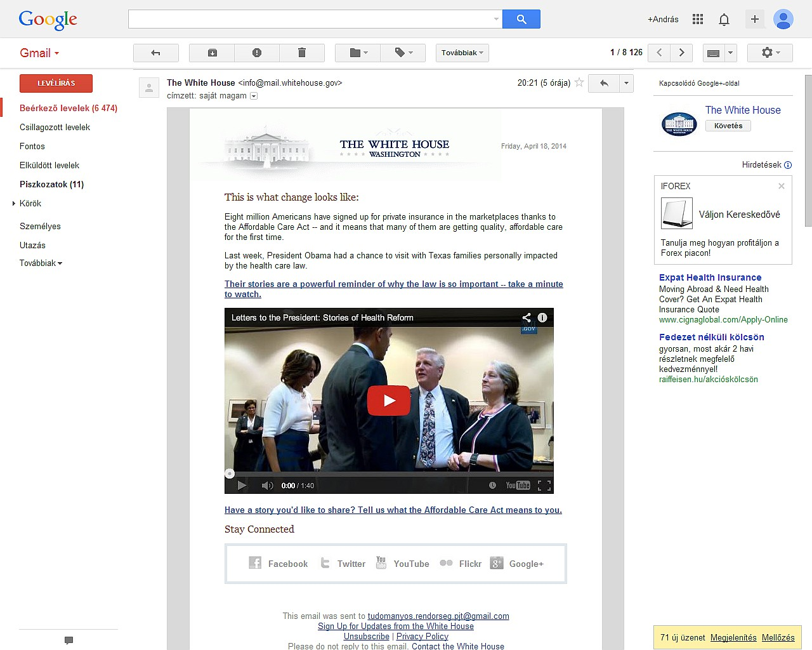Viewport: 812px width, 650px height.
Task: Go to next conversation arrow
Action: (x=681, y=53)
